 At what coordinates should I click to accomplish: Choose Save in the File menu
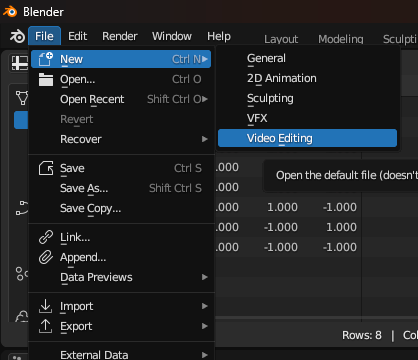[x=121, y=168]
